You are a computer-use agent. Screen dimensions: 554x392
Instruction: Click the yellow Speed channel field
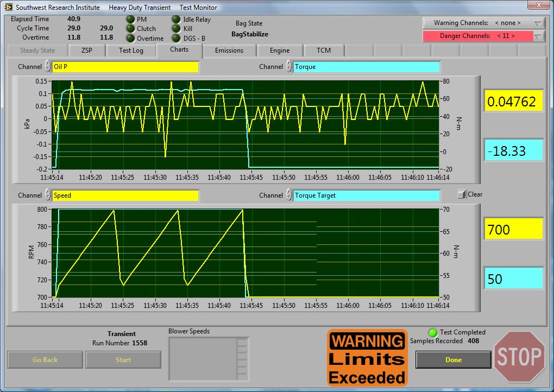point(125,195)
